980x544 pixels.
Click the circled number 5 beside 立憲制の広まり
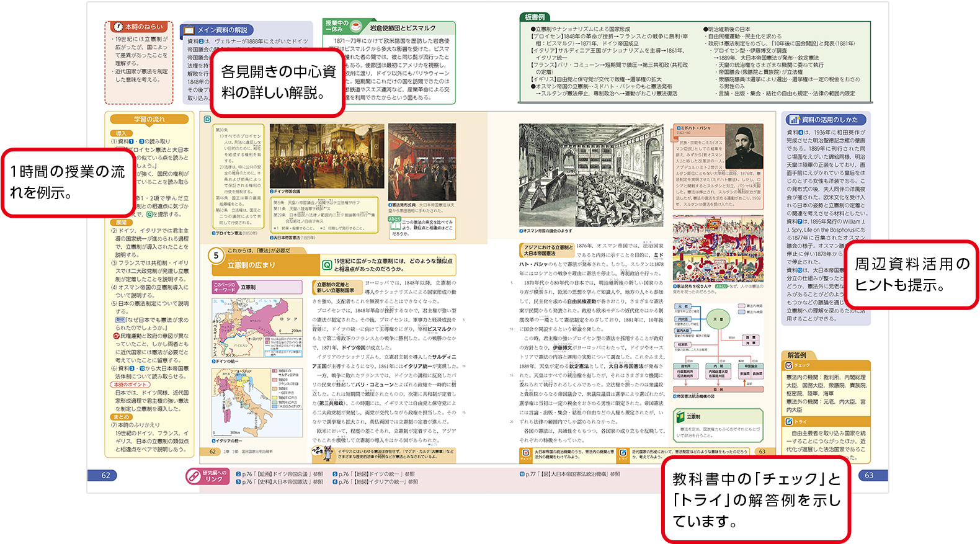coord(216,255)
